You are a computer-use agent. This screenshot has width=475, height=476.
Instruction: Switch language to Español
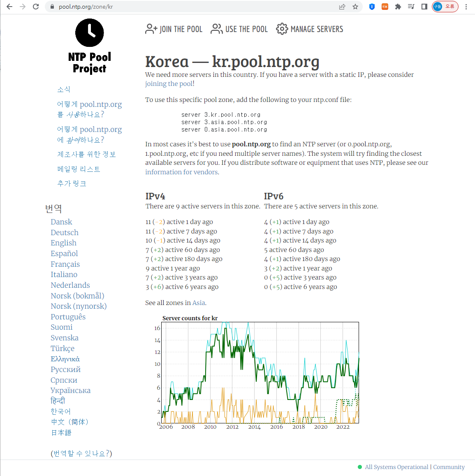click(64, 254)
